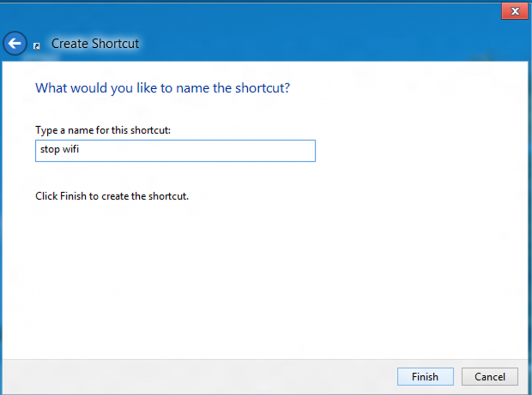Focus the shortcut name text field
This screenshot has width=532, height=395.
click(x=175, y=151)
